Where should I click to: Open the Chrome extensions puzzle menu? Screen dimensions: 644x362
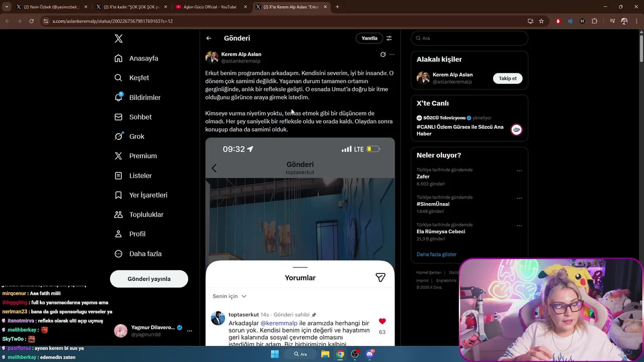point(595,21)
